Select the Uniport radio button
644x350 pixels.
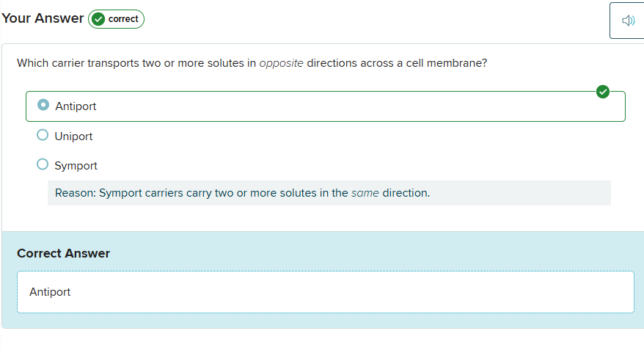[x=43, y=136]
